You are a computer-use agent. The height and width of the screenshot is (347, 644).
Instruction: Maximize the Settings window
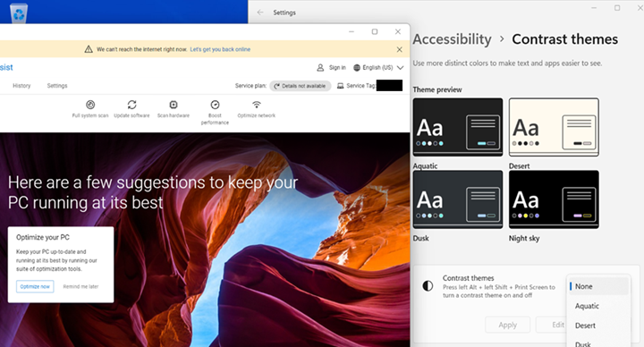coord(617,8)
